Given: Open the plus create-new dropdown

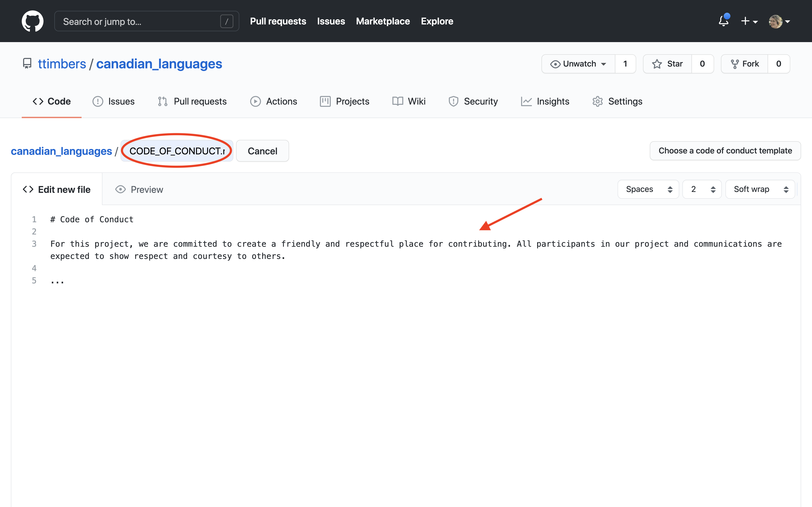Looking at the screenshot, I should (749, 21).
